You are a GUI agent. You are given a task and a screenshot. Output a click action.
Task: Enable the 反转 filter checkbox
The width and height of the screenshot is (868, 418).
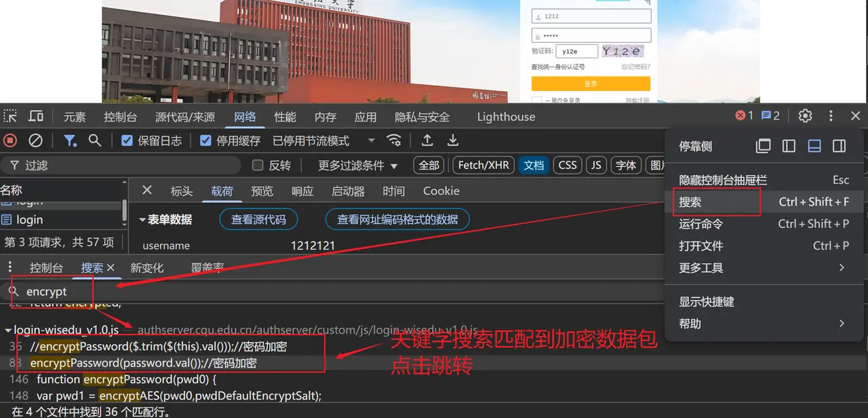coord(258,166)
